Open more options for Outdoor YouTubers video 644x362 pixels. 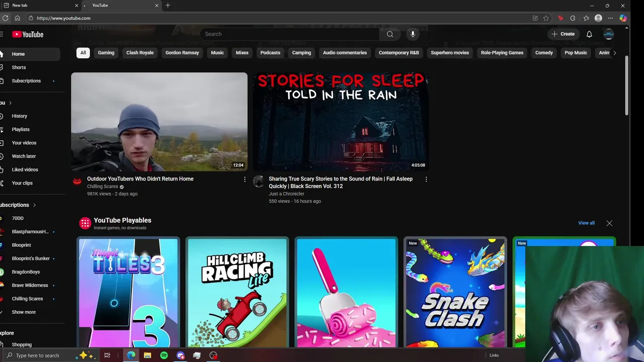(245, 179)
